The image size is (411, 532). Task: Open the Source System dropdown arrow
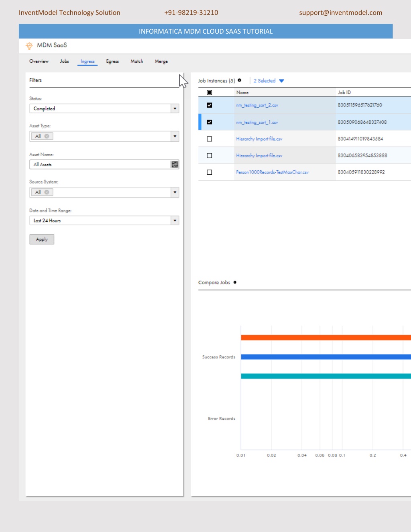click(175, 192)
